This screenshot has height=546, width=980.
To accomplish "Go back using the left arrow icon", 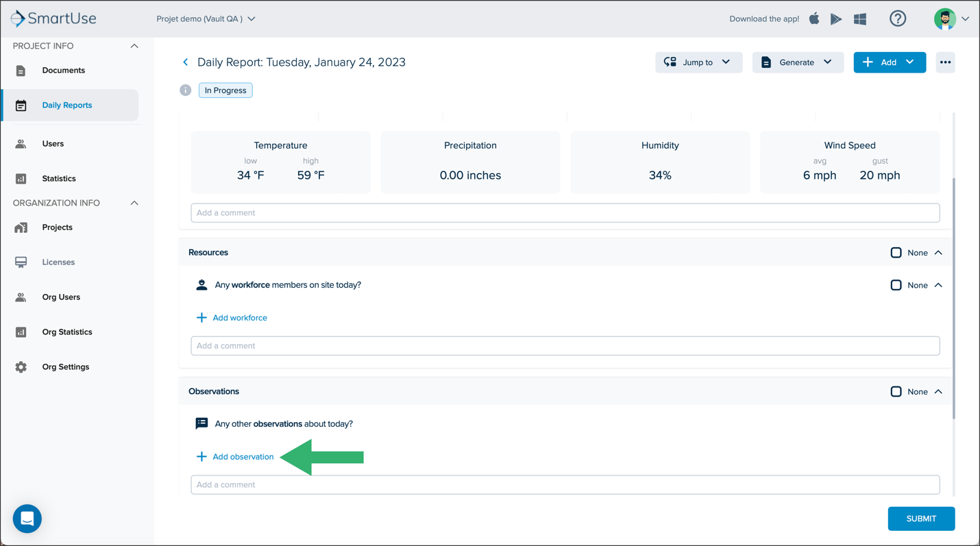I will pos(186,62).
